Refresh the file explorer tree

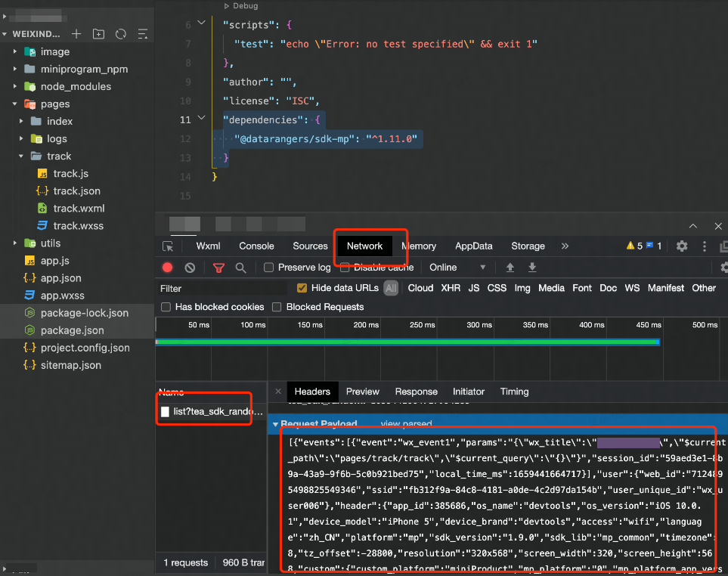coord(121,34)
